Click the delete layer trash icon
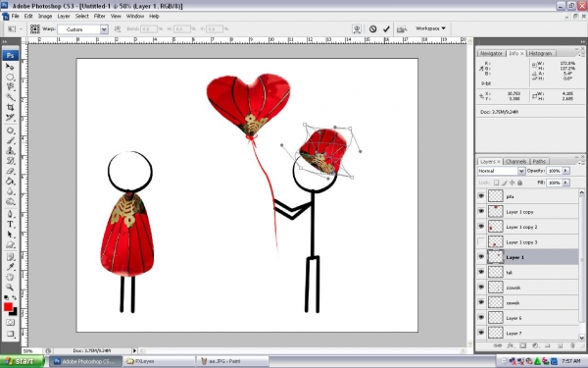Image resolution: width=588 pixels, height=368 pixels. (x=572, y=345)
